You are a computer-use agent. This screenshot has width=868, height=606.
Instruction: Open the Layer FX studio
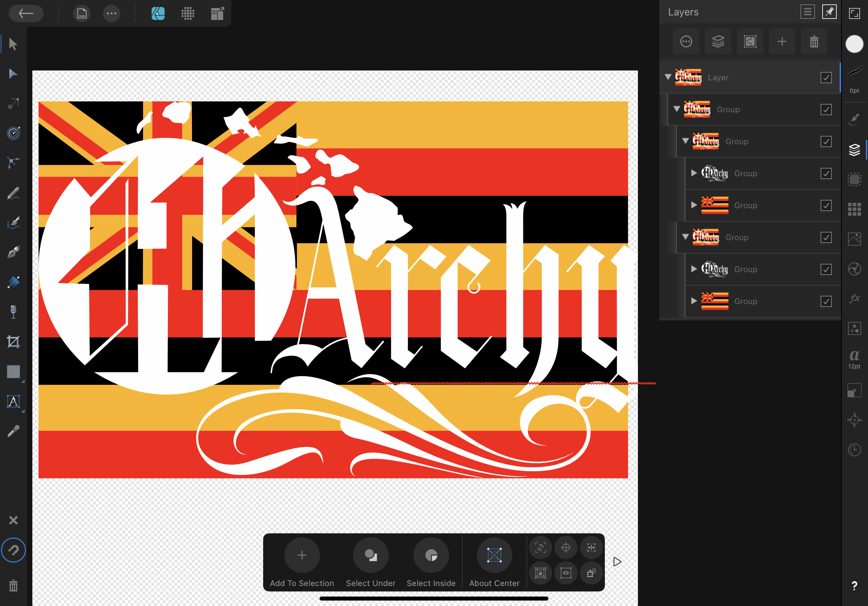[855, 299]
